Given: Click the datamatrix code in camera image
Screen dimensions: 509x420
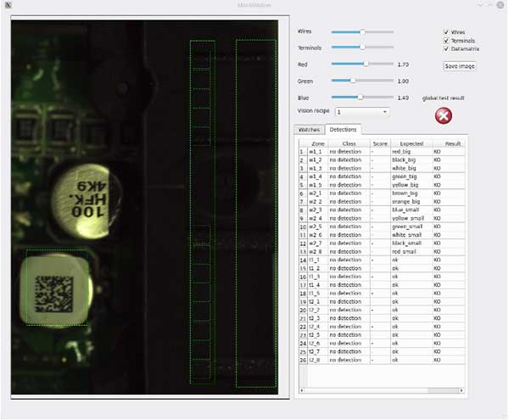Looking at the screenshot, I should (x=56, y=292).
